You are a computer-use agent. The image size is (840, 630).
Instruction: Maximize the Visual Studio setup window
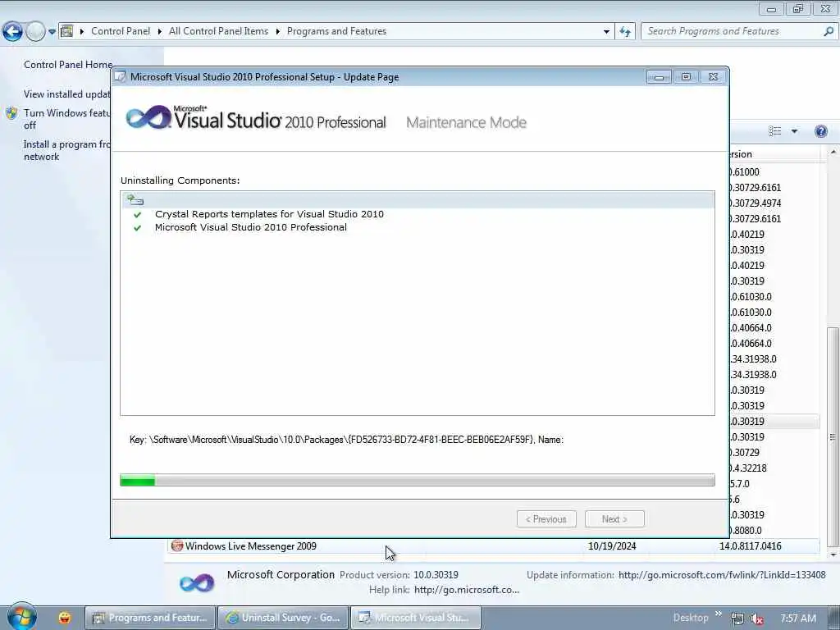686,77
